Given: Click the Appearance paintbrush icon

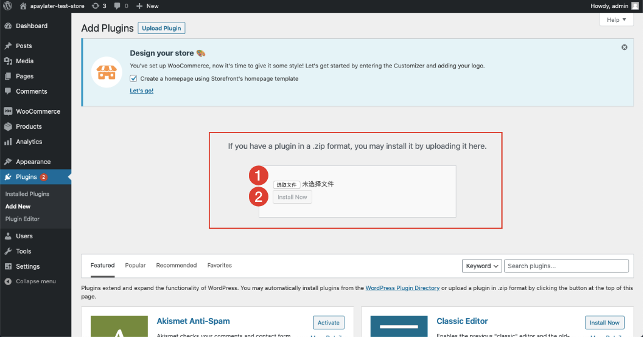Looking at the screenshot, I should tap(8, 162).
